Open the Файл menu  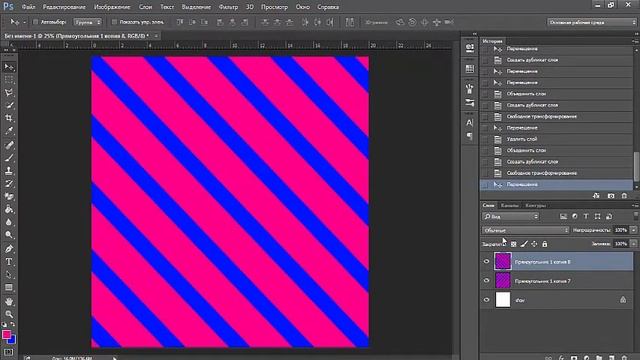click(28, 7)
